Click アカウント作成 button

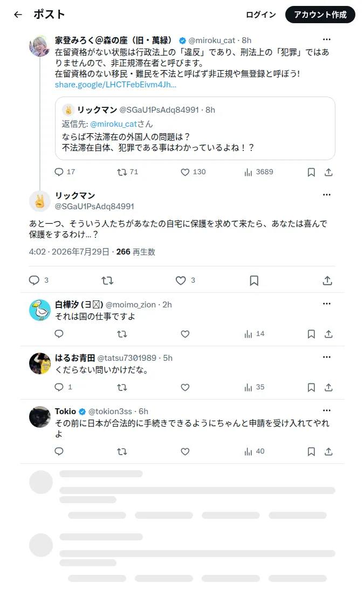pyautogui.click(x=320, y=15)
